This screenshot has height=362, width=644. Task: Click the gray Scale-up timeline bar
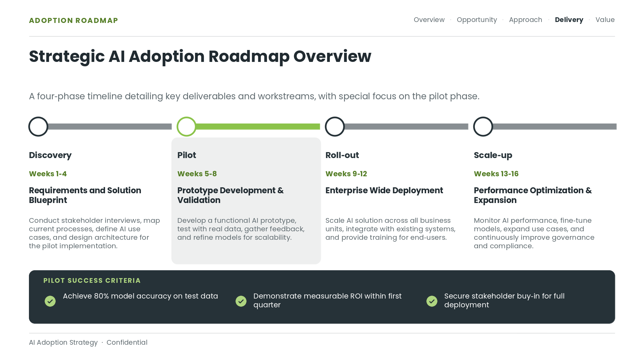tap(555, 127)
